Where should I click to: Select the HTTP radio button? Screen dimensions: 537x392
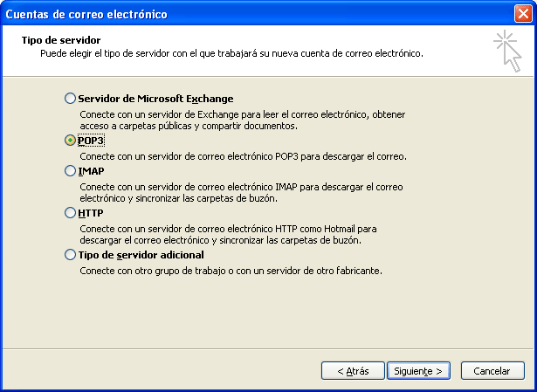(x=71, y=213)
